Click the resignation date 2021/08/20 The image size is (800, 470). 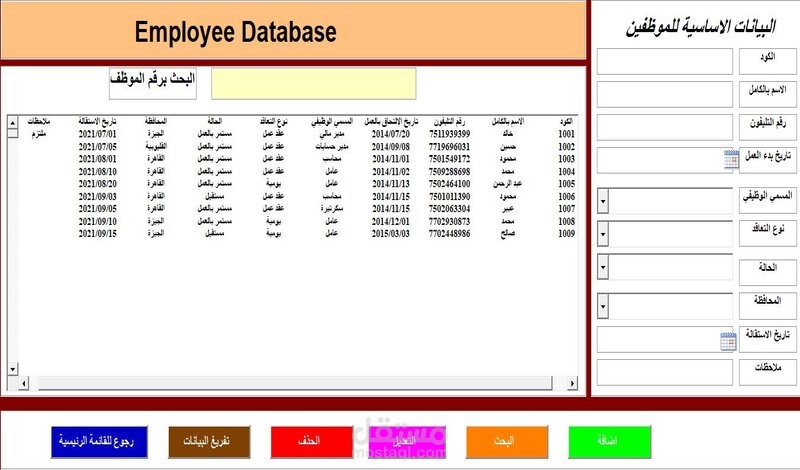tap(97, 184)
